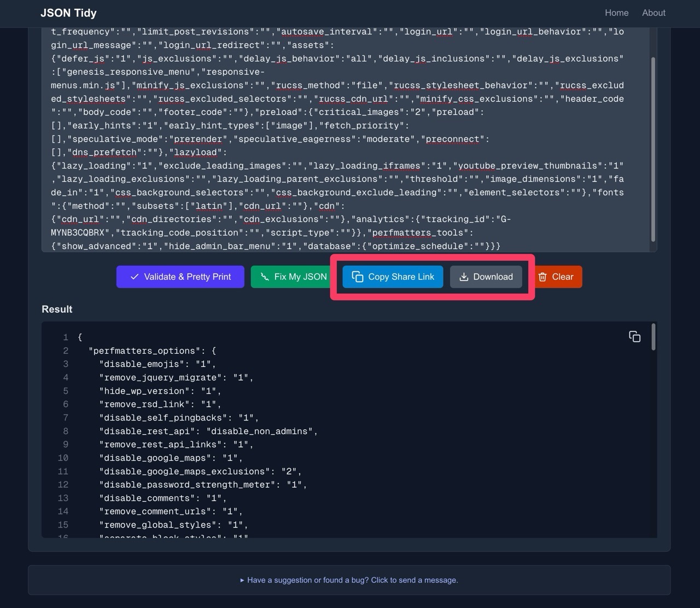Click the Result heading
The height and width of the screenshot is (608, 700).
pos(57,309)
